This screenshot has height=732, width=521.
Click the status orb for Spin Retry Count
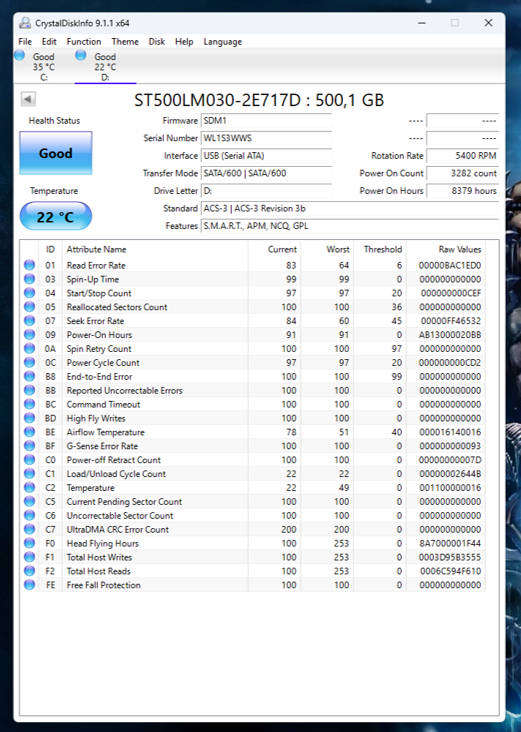(29, 348)
